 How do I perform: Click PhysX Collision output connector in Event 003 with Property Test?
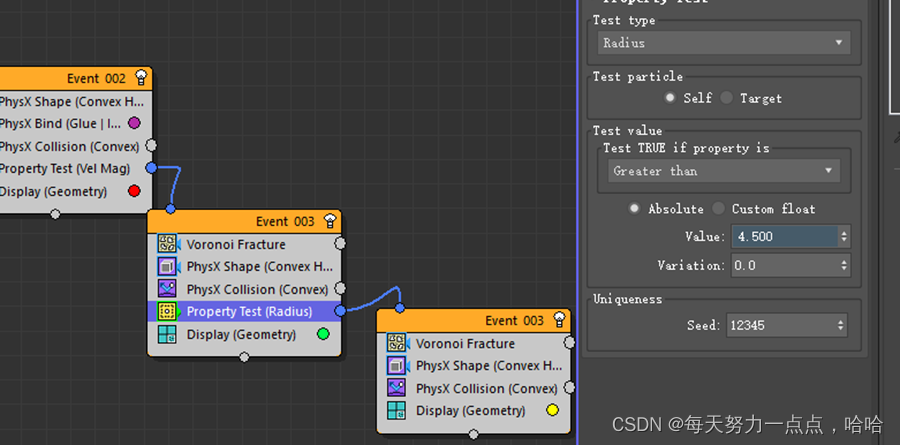pos(340,288)
